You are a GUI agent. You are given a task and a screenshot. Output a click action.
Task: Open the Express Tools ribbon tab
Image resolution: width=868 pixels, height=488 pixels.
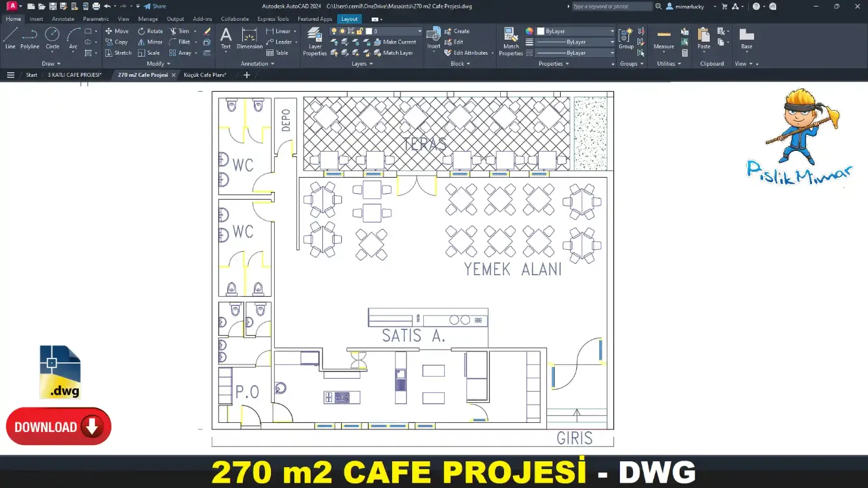(273, 19)
